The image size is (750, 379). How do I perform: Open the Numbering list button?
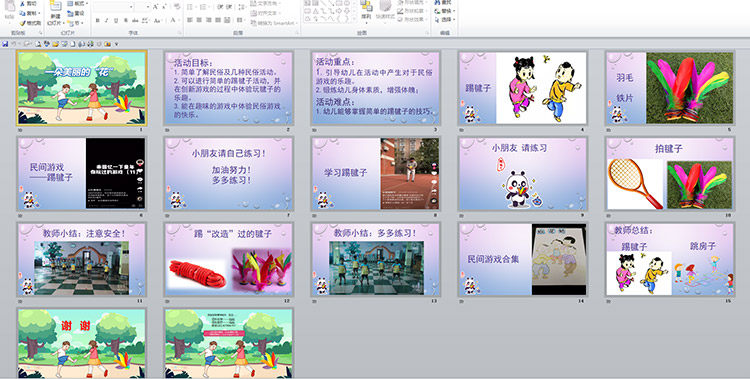[x=205, y=7]
